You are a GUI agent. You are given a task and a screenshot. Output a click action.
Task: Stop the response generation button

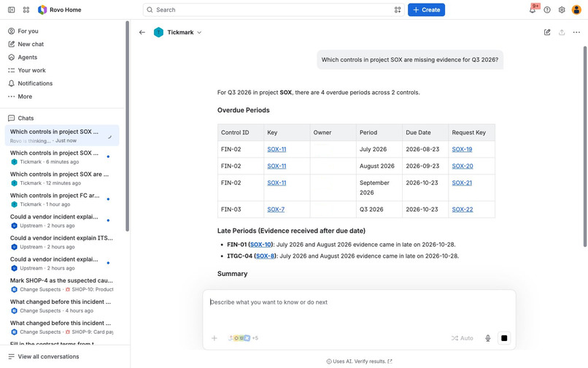click(x=504, y=338)
